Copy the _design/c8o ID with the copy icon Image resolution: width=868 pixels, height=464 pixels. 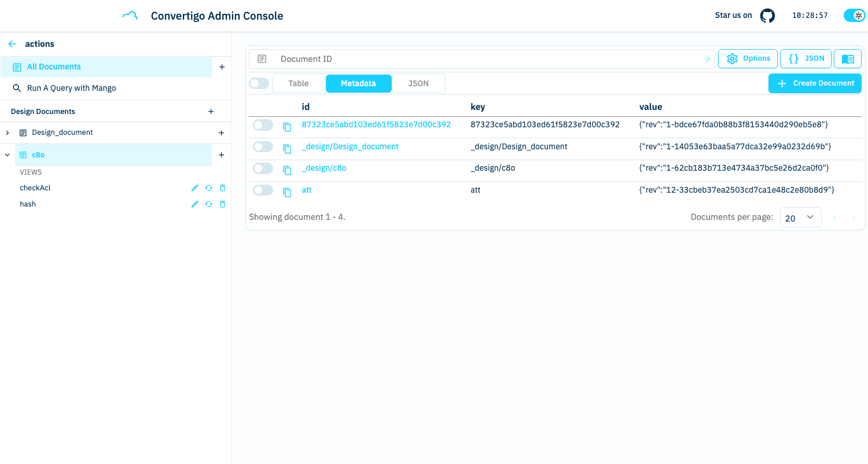(287, 170)
